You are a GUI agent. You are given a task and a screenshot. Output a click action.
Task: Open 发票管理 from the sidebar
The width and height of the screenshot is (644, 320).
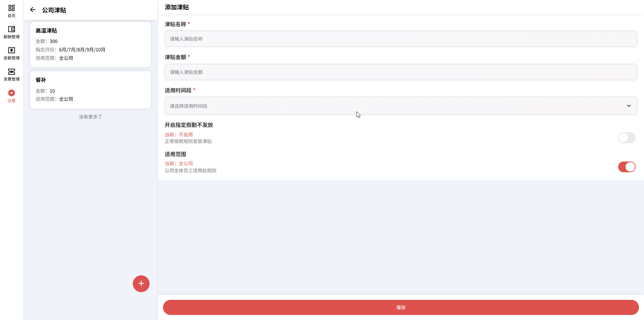coord(11,75)
